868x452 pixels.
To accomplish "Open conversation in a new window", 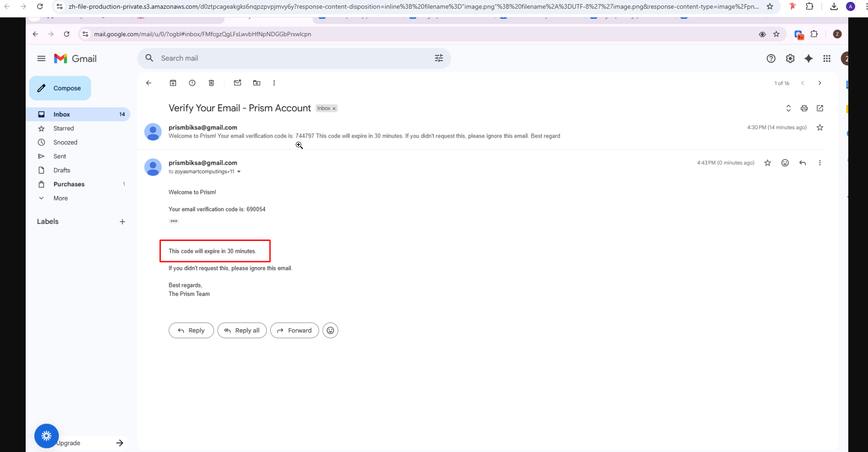I will [x=820, y=108].
